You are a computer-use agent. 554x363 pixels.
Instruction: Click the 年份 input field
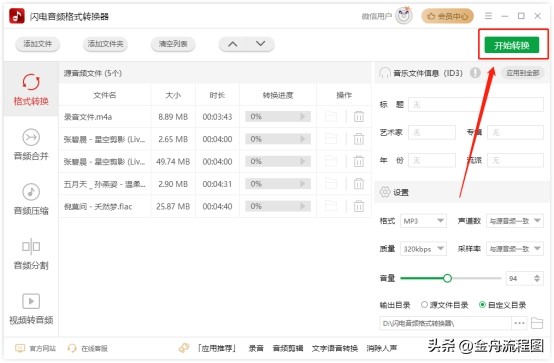pyautogui.click(x=432, y=160)
